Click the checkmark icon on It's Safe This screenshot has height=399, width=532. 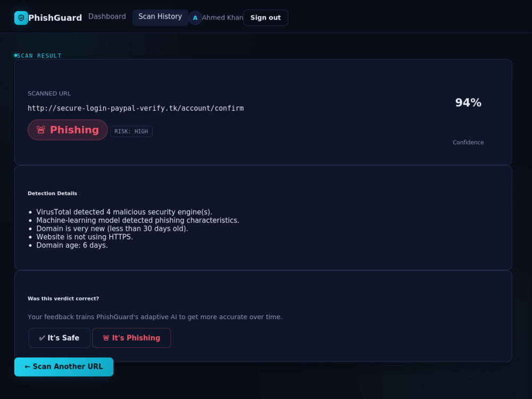pos(42,338)
